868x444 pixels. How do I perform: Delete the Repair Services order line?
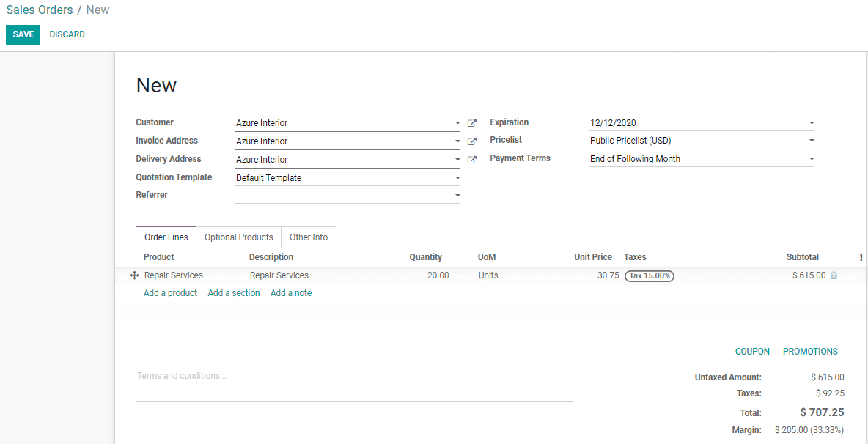click(834, 275)
